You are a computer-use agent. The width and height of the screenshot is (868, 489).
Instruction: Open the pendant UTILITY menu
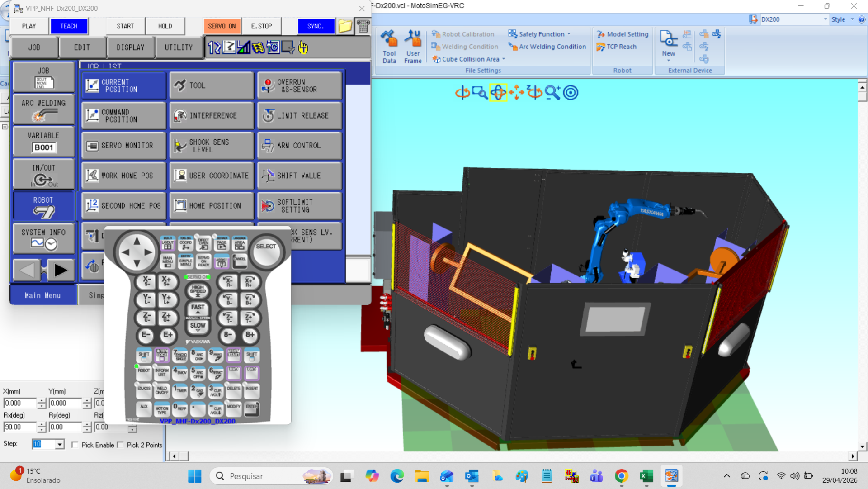coord(179,47)
